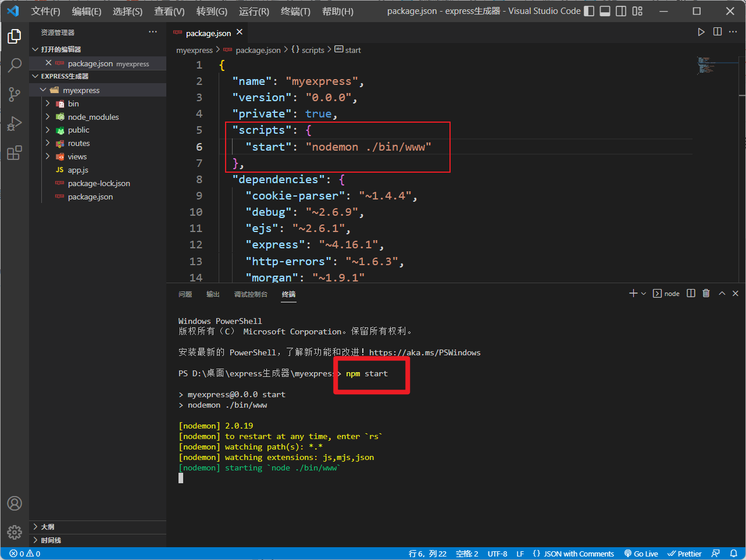Close the terminal panel
This screenshot has width=746, height=560.
[736, 293]
